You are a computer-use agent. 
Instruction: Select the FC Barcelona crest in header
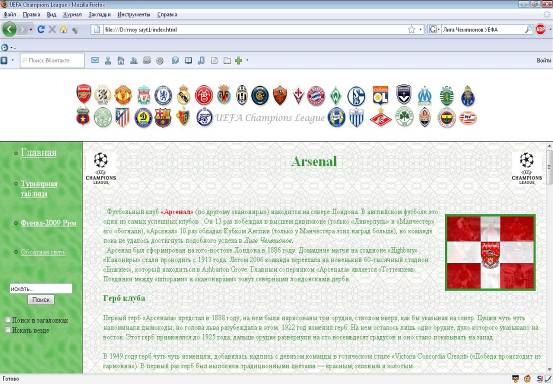coord(163,117)
